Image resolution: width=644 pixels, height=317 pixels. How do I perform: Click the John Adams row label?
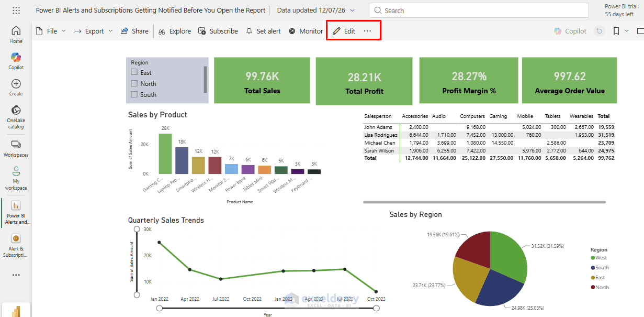378,127
